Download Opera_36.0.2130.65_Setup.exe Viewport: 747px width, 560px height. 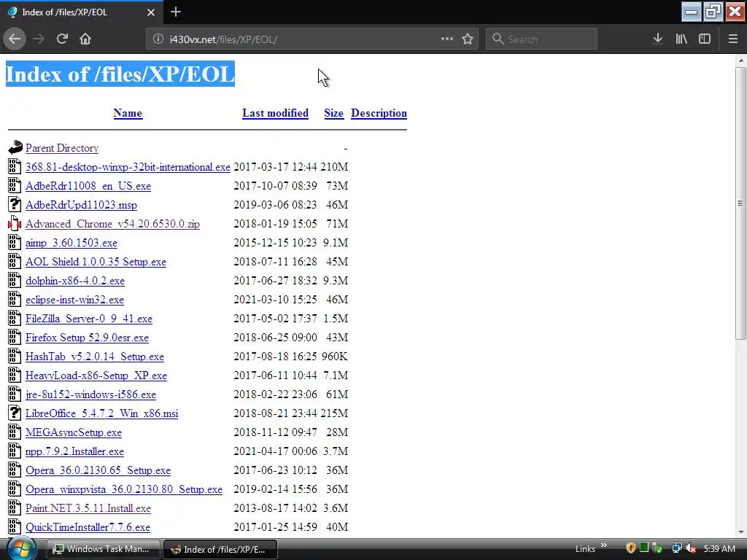click(98, 470)
